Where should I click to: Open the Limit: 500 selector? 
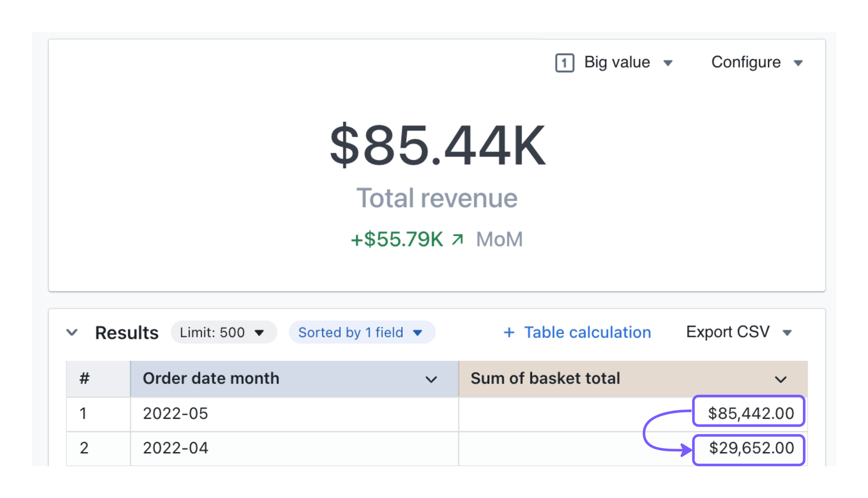pos(223,333)
